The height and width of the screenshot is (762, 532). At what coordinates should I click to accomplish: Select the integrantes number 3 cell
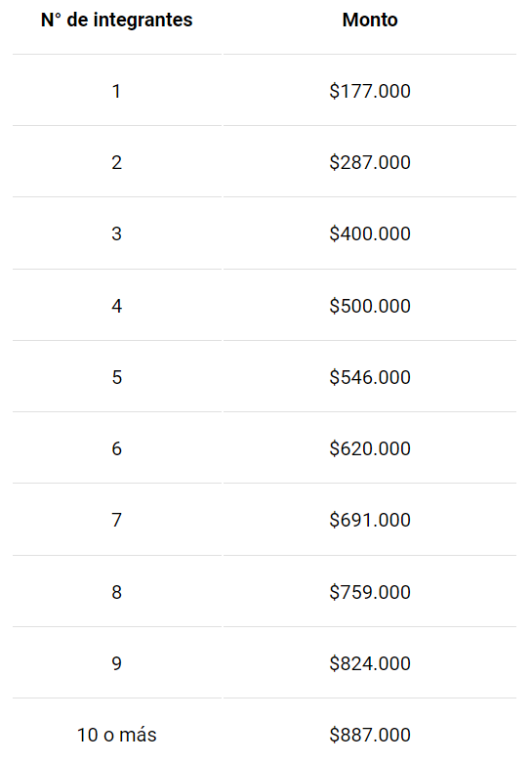116,233
